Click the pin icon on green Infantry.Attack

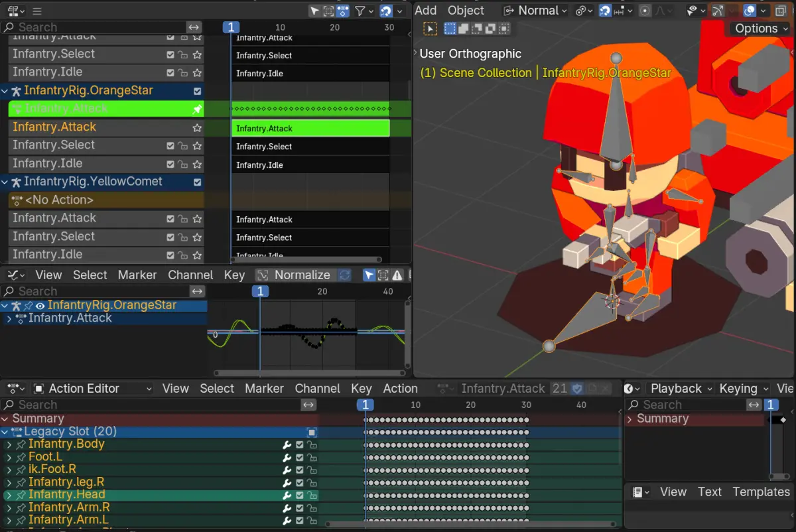pos(197,109)
